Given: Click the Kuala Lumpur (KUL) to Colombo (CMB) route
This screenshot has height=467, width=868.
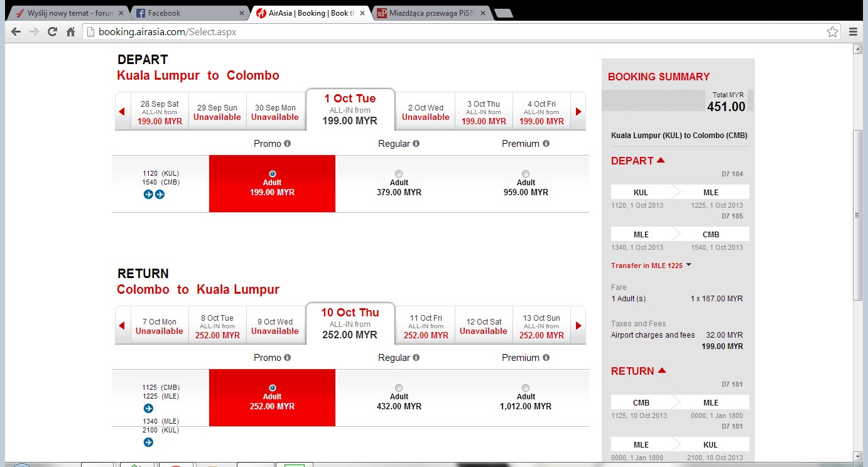Looking at the screenshot, I should 679,136.
